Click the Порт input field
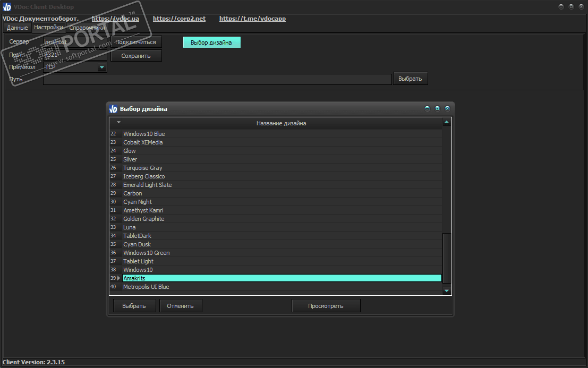 [x=75, y=55]
